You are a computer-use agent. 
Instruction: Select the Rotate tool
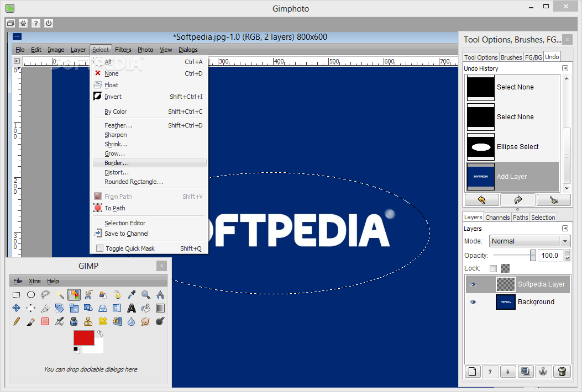60,308
